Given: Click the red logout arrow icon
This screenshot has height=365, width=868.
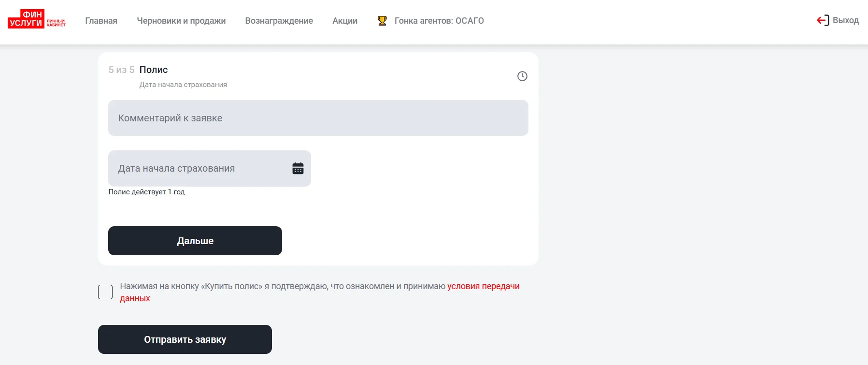Looking at the screenshot, I should click(823, 20).
